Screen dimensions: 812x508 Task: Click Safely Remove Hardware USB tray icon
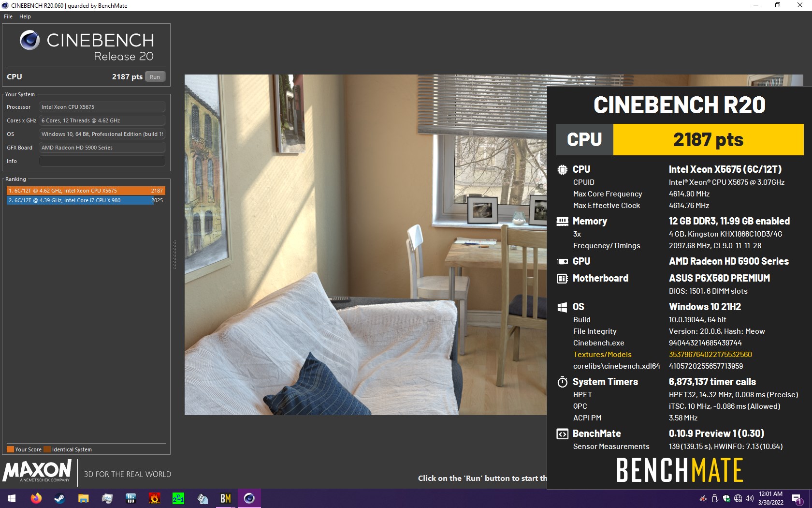click(x=715, y=498)
